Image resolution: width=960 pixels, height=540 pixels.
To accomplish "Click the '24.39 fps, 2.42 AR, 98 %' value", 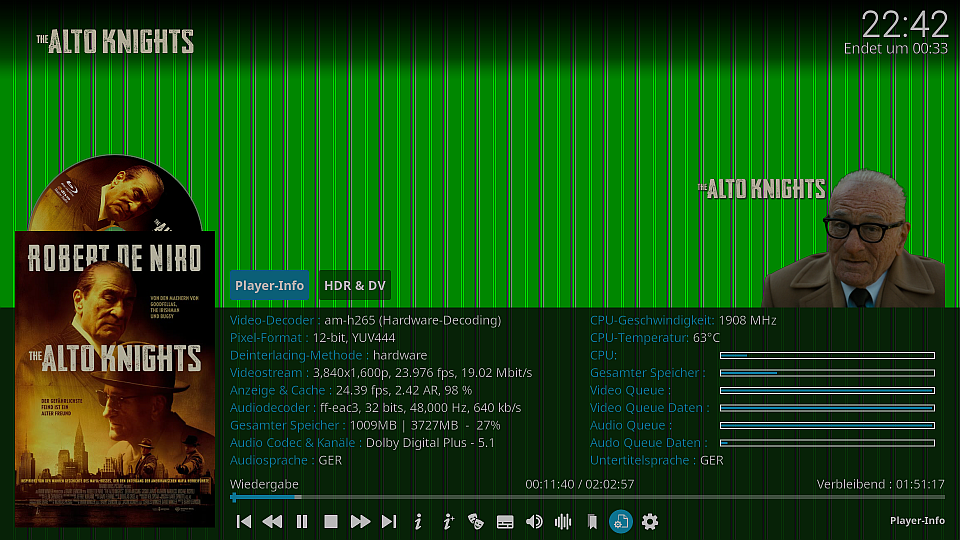I will (x=404, y=390).
